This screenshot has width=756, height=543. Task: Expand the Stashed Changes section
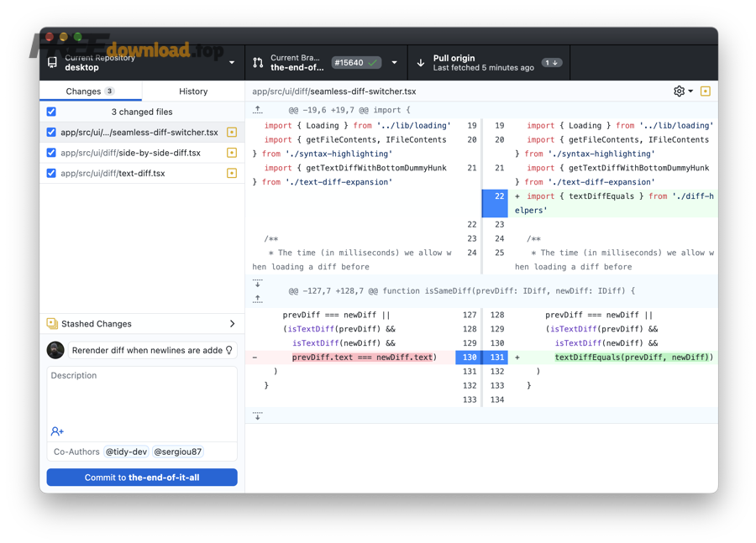232,324
